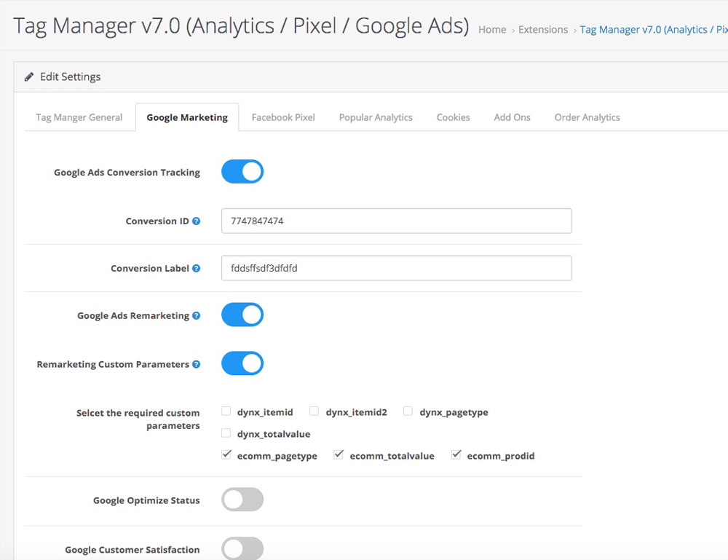Click the Edit Settings heading text
Image resolution: width=728 pixels, height=560 pixels.
pos(70,76)
